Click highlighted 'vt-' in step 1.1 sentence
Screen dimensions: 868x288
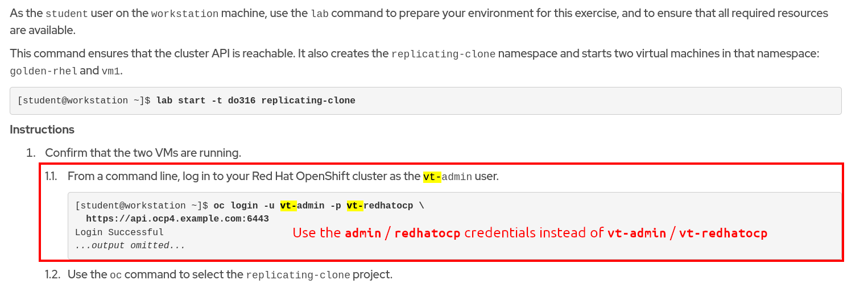432,177
